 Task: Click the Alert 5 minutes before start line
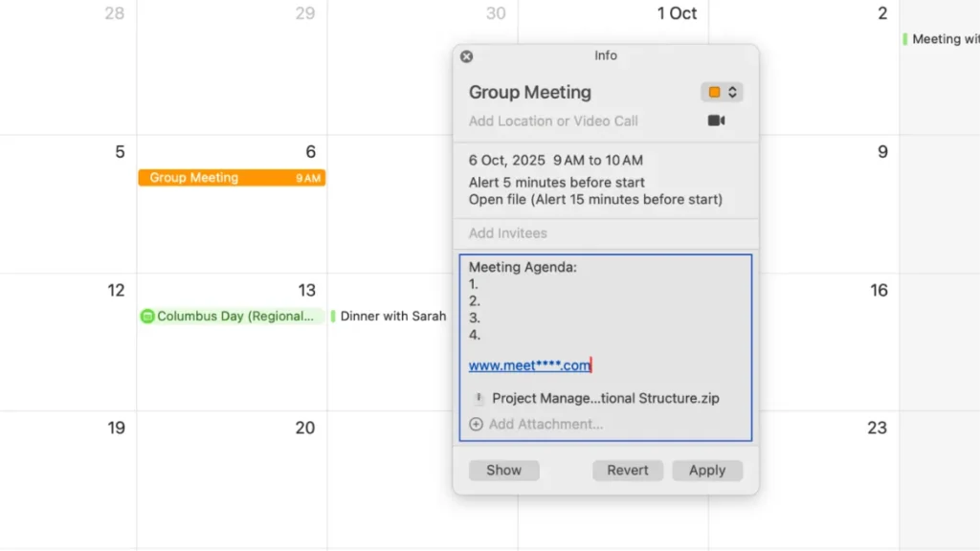(557, 183)
